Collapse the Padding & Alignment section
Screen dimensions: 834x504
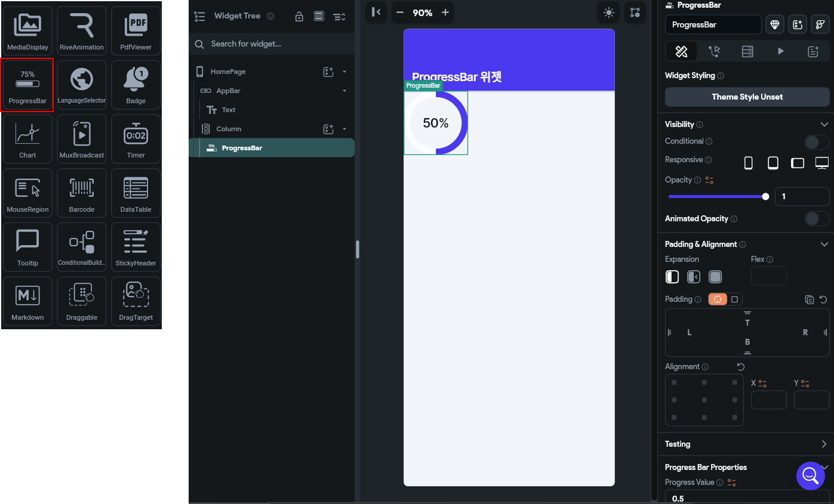pos(824,245)
